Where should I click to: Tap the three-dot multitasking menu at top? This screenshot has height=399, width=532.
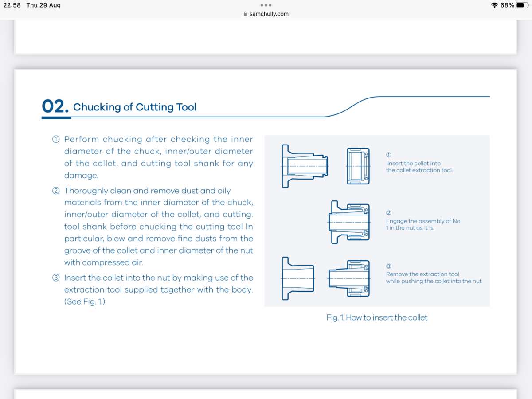(266, 5)
